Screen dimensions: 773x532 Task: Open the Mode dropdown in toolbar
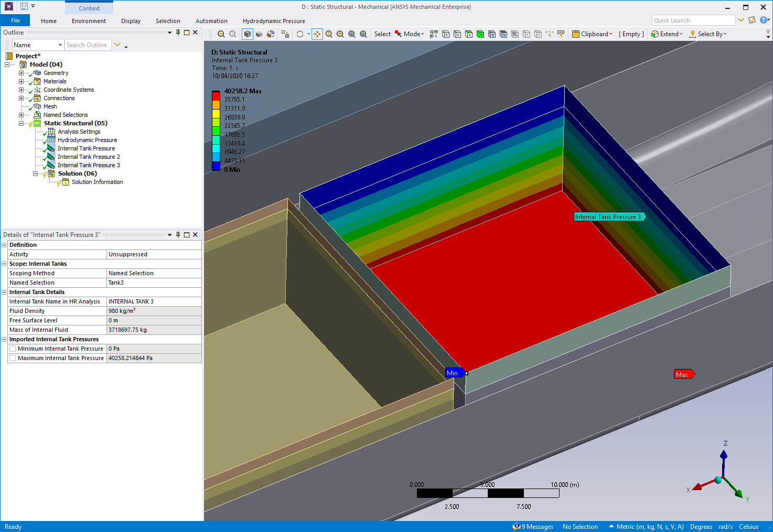(x=423, y=34)
